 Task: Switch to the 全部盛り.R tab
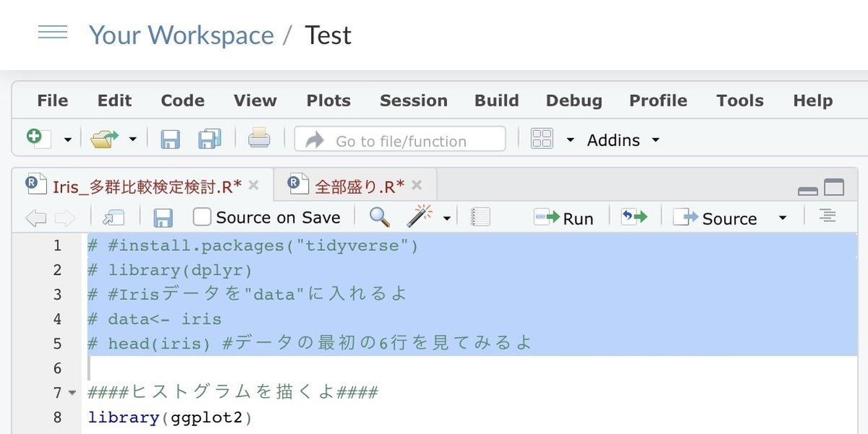(352, 184)
